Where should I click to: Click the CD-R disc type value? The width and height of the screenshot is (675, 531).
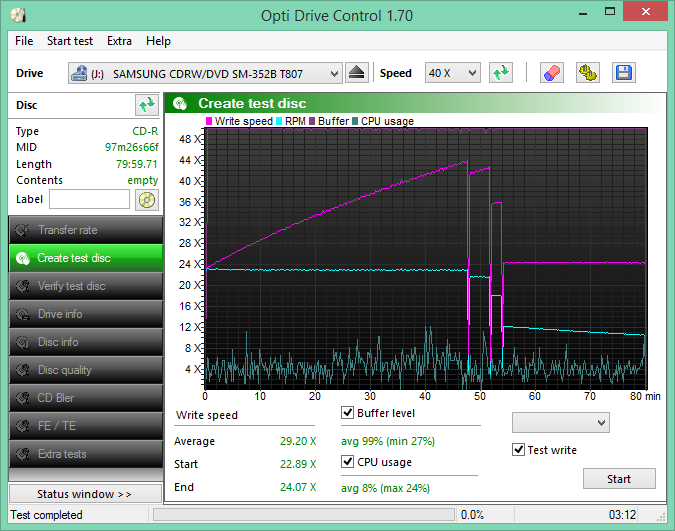point(145,131)
